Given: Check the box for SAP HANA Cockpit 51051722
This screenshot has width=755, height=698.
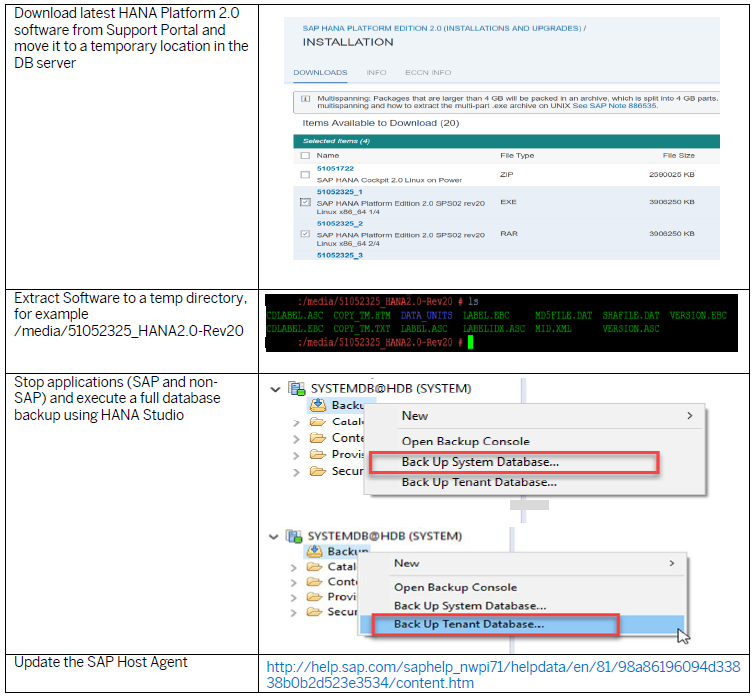Looking at the screenshot, I should (305, 173).
